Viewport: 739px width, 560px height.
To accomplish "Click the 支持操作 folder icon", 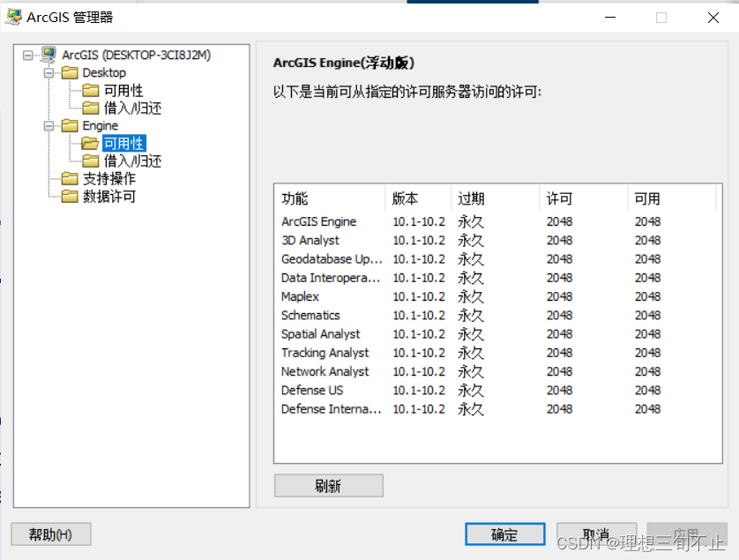I will (70, 179).
